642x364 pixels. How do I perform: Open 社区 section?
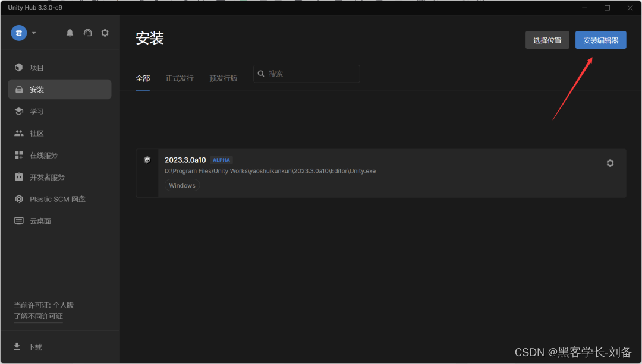[60, 134]
